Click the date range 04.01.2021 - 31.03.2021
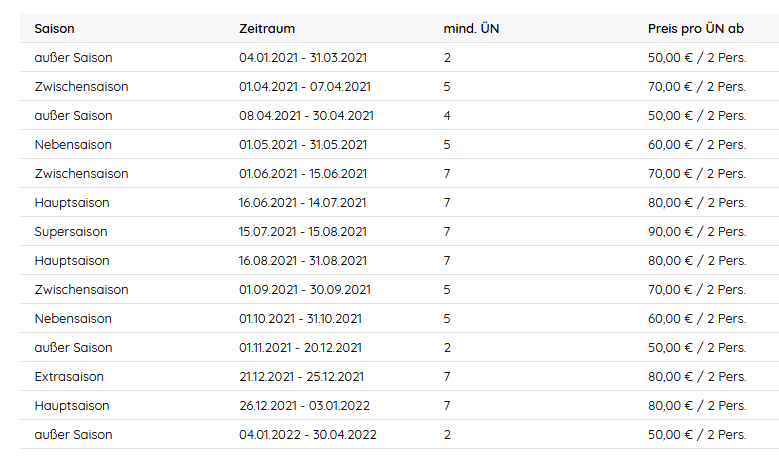The image size is (779, 461). point(303,58)
